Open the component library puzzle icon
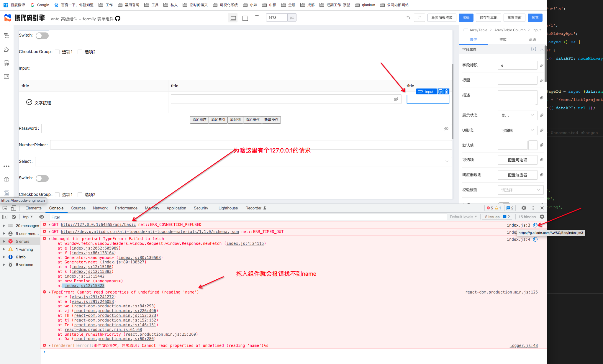603x364 pixels. click(x=6, y=49)
